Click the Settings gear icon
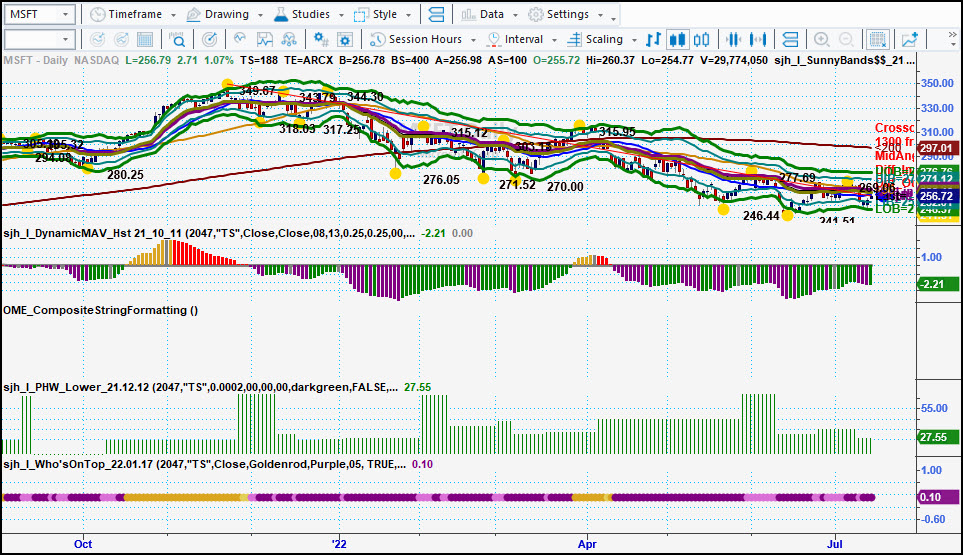 (536, 14)
